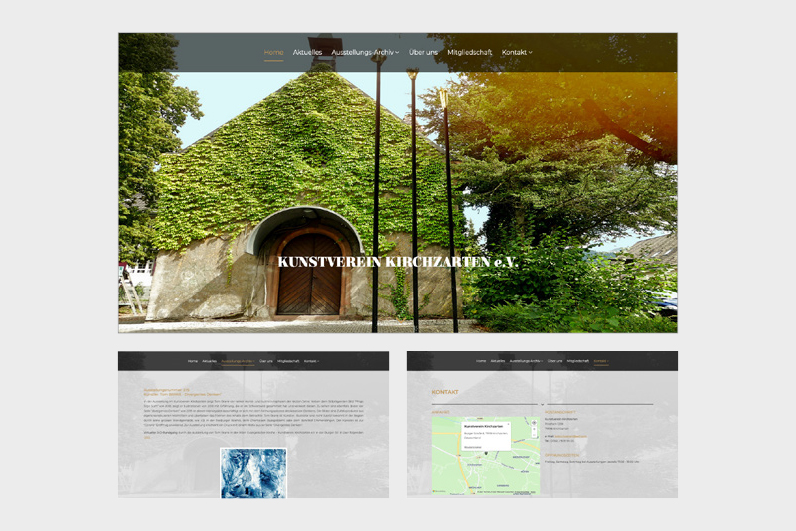The height and width of the screenshot is (531, 796).
Task: Open Mitgliedschaft in the hero page menu
Action: click(470, 52)
